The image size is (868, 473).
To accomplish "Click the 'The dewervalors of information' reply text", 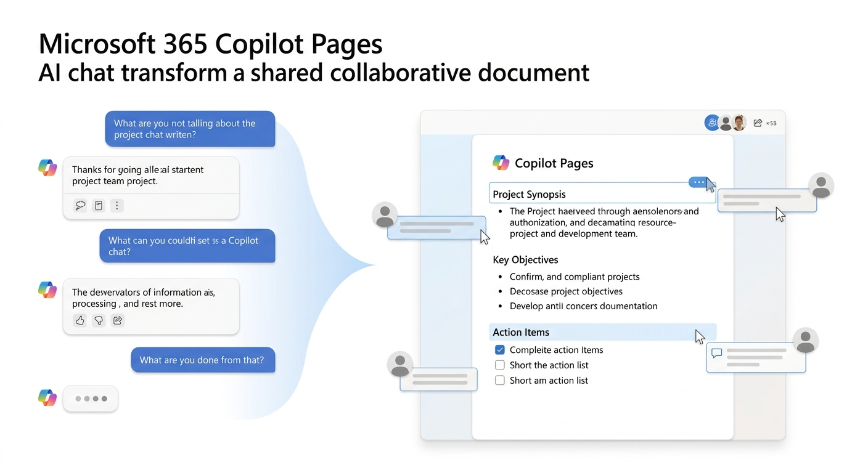I will [x=144, y=298].
